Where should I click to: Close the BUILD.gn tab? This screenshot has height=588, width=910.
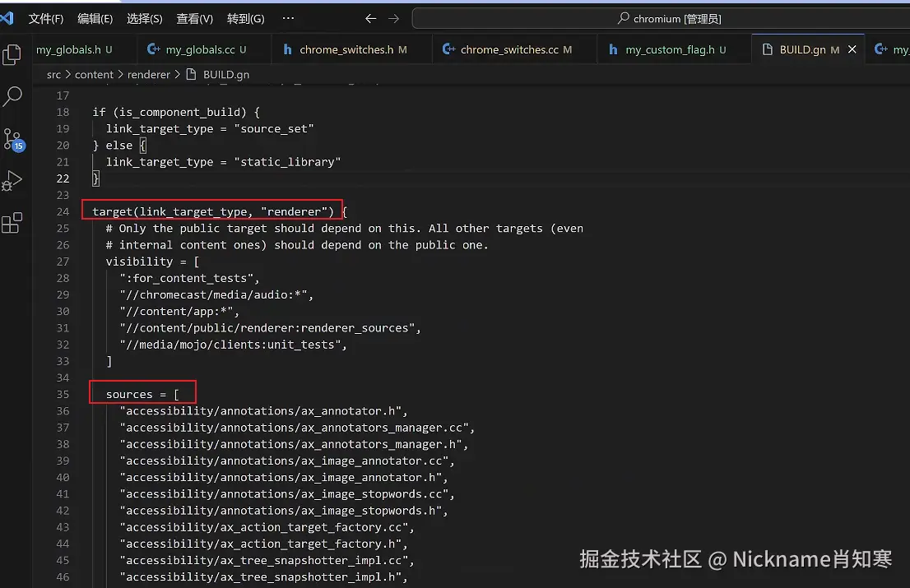(852, 49)
